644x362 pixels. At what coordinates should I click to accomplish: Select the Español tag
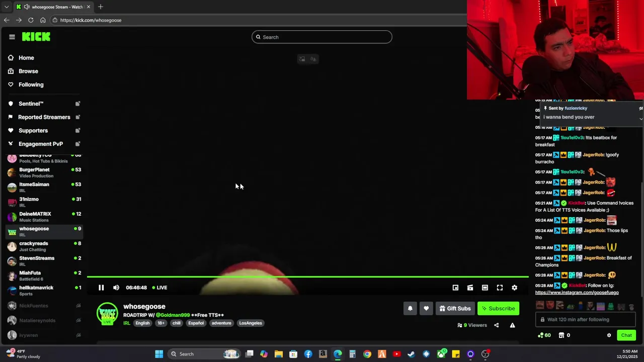pyautogui.click(x=196, y=323)
